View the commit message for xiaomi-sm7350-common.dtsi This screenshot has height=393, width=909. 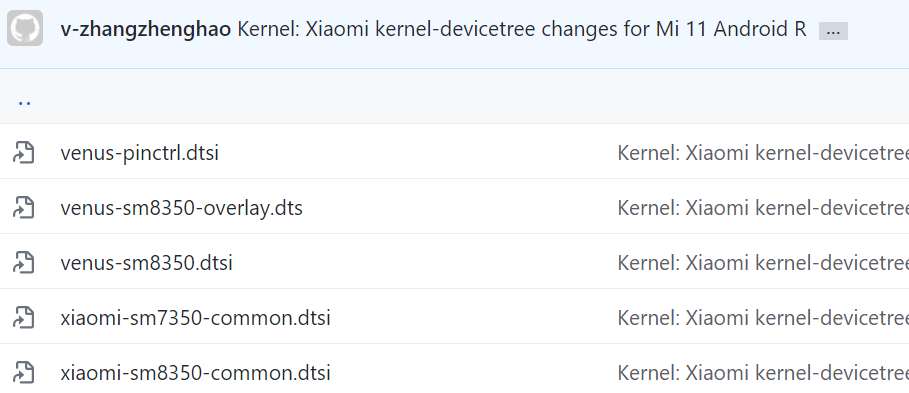coord(763,318)
